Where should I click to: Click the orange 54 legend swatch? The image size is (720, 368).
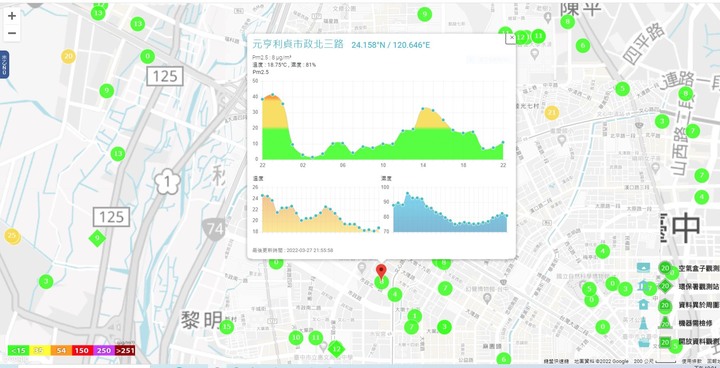point(61,351)
